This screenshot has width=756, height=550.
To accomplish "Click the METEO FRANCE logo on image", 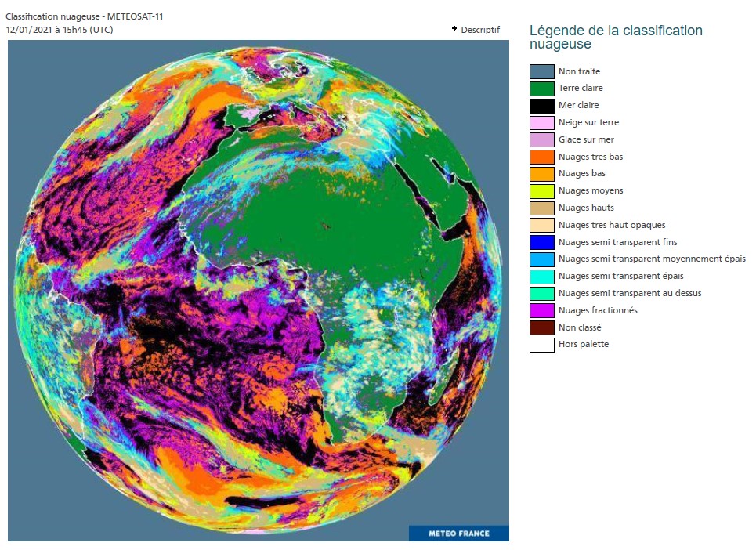I will (459, 533).
